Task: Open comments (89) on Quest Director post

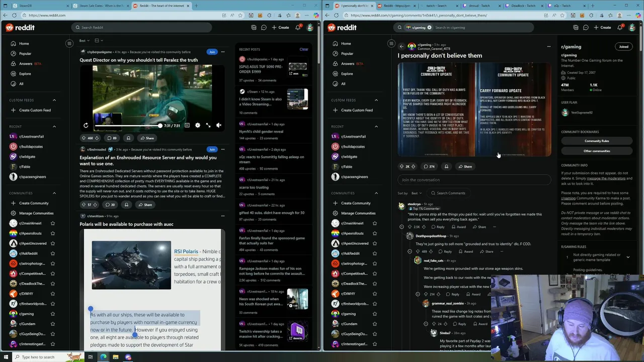Action: tap(112, 138)
